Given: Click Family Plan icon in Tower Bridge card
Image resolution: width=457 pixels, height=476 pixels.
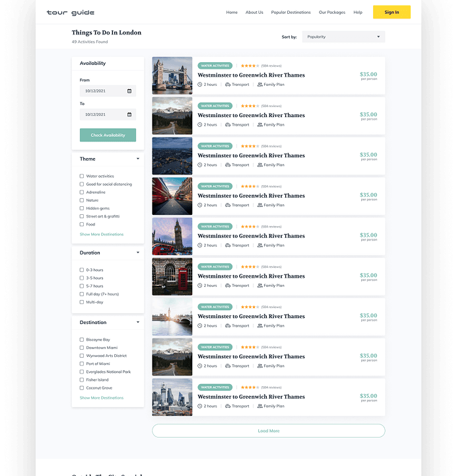Looking at the screenshot, I should (260, 85).
